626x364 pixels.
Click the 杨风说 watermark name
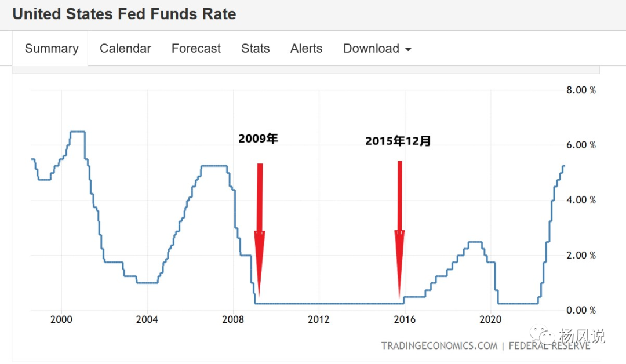coord(581,336)
